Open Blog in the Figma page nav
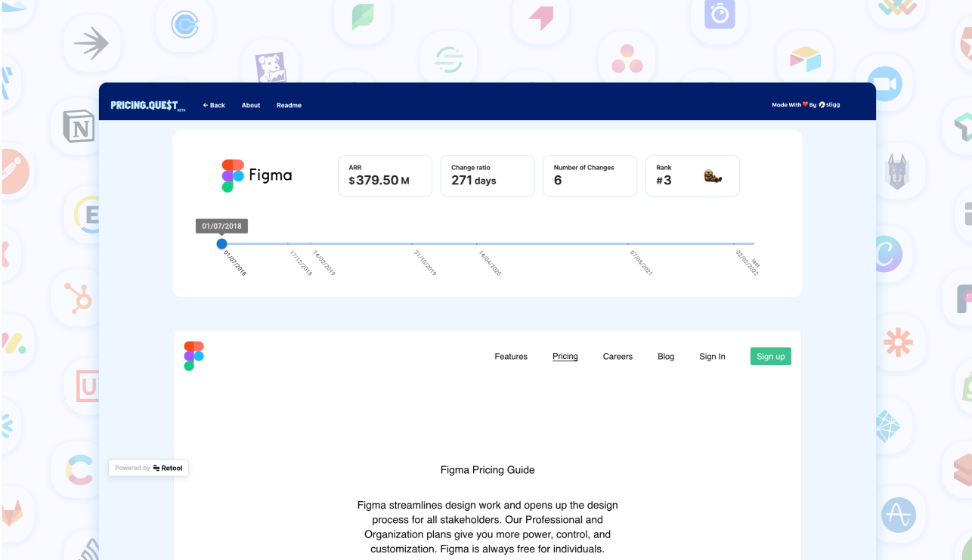The image size is (972, 560). pos(666,357)
